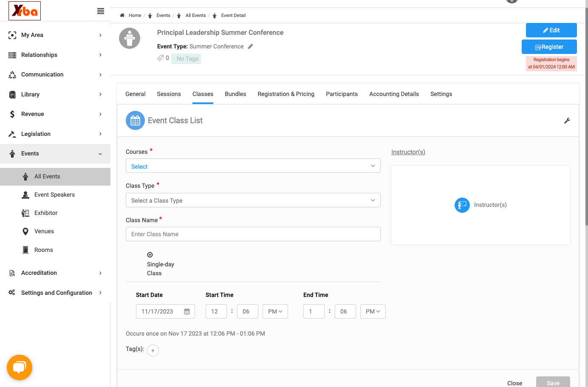This screenshot has width=588, height=387.
Task: Click the Start Time hour field
Action: pos(216,311)
